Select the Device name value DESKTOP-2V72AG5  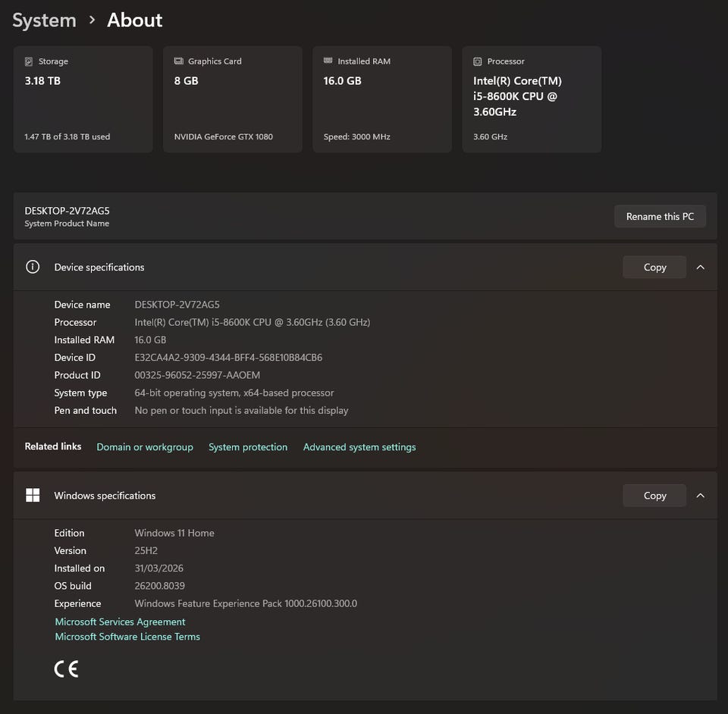tap(177, 305)
